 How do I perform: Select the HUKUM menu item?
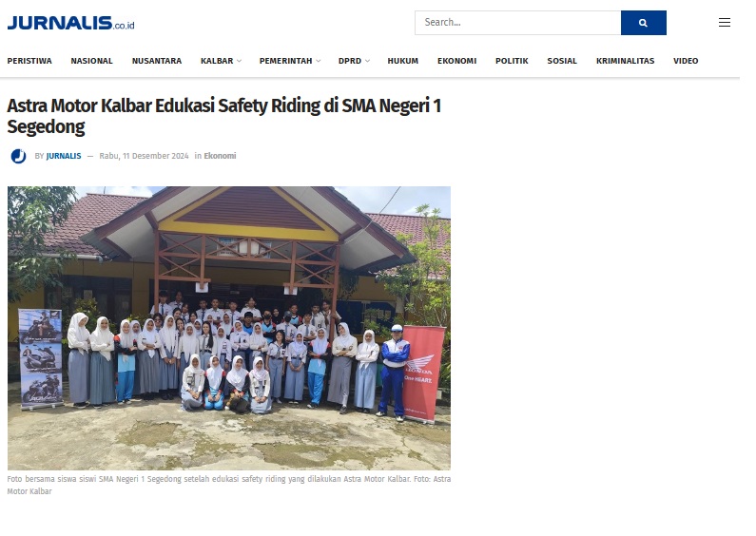pyautogui.click(x=402, y=61)
